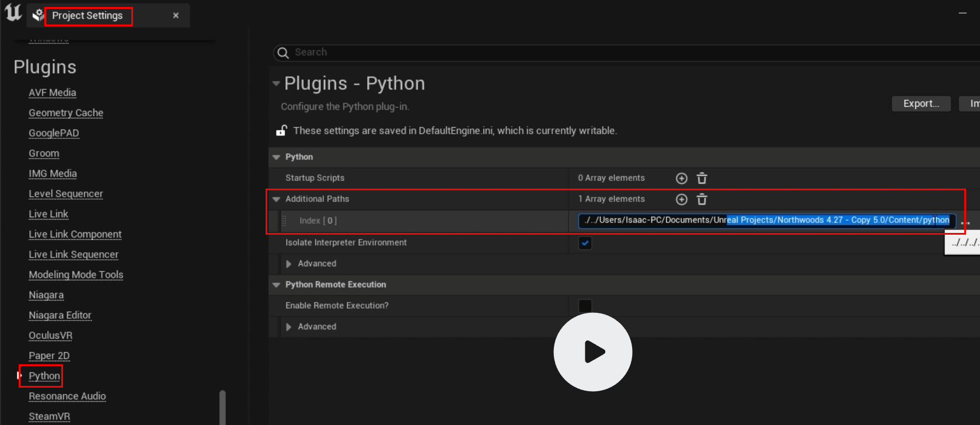Open IMG Media plugin settings
Screen dimensions: 980x425
53,173
